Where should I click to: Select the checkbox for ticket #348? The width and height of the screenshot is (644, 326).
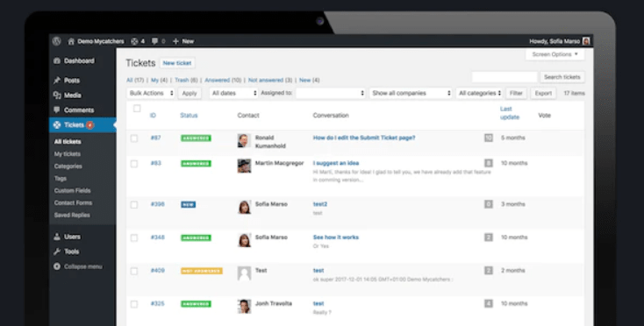click(x=134, y=237)
